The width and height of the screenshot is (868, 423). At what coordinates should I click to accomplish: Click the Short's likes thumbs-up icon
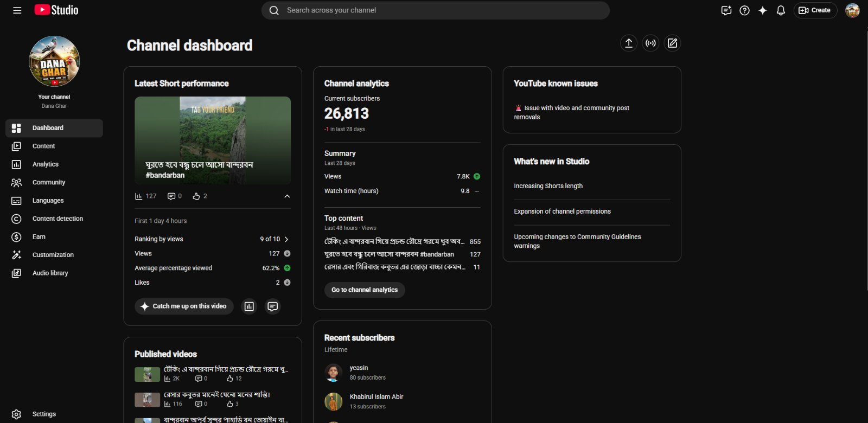click(x=196, y=196)
